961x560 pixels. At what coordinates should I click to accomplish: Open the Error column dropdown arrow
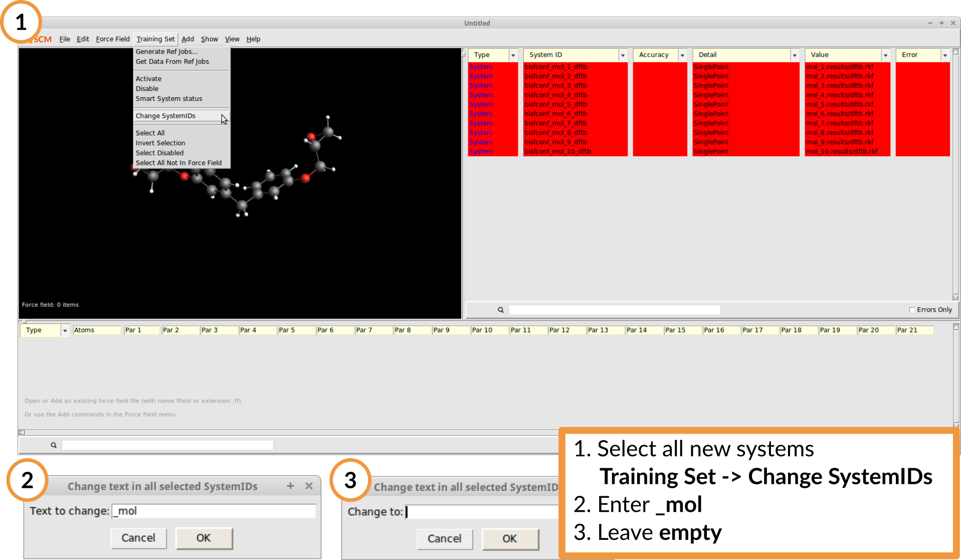click(945, 55)
